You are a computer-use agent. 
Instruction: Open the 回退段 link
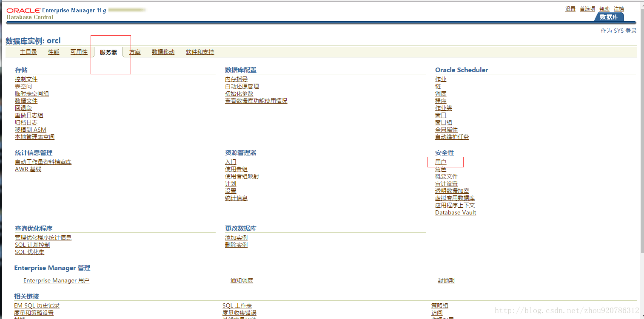pos(23,108)
